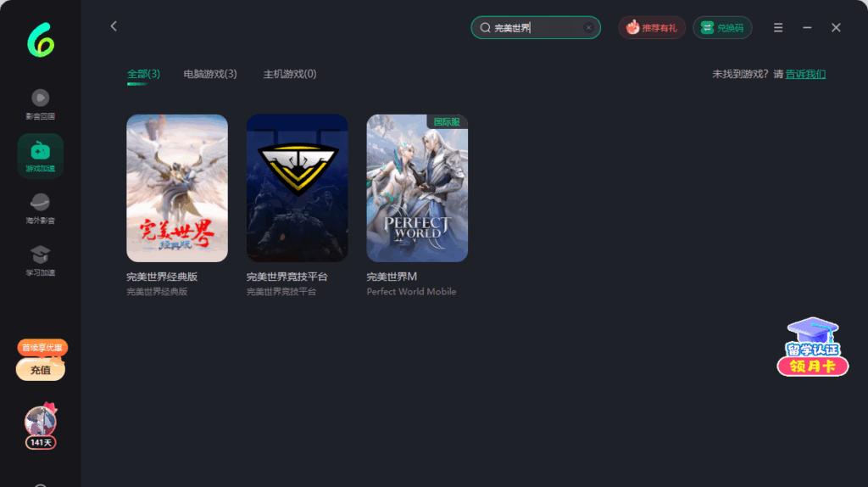Minimize the accelerator window

tap(807, 28)
